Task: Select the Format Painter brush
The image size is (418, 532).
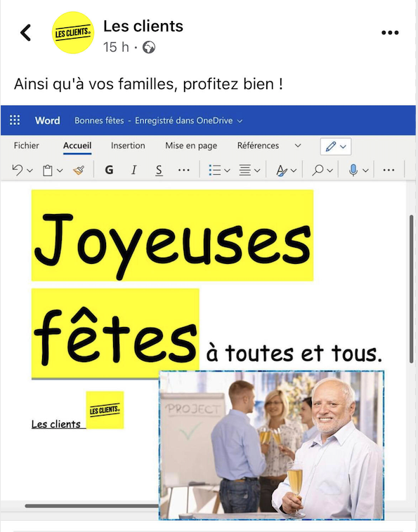Action: [79, 170]
